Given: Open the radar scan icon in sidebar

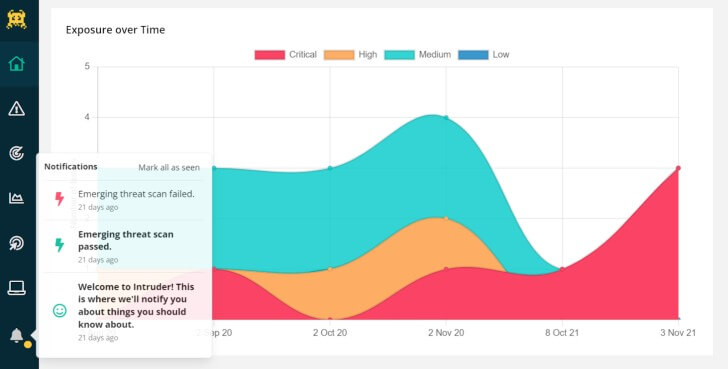Looking at the screenshot, I should [x=17, y=243].
